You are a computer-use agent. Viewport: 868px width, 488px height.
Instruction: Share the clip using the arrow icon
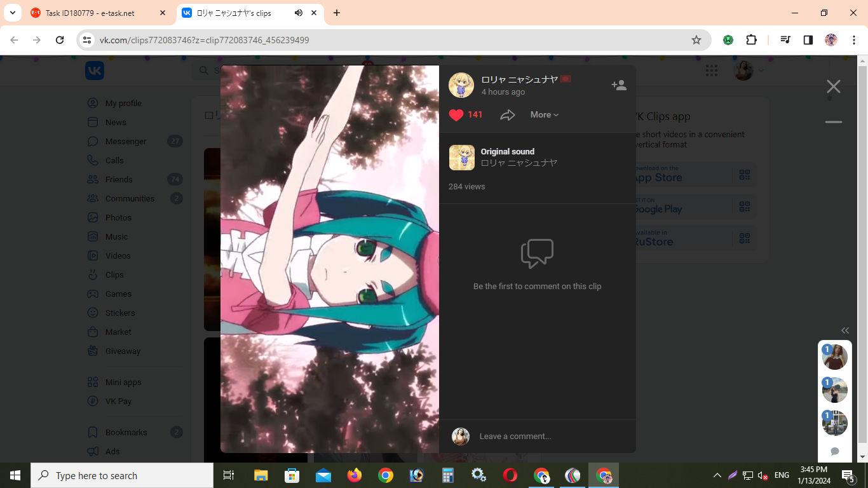point(507,115)
